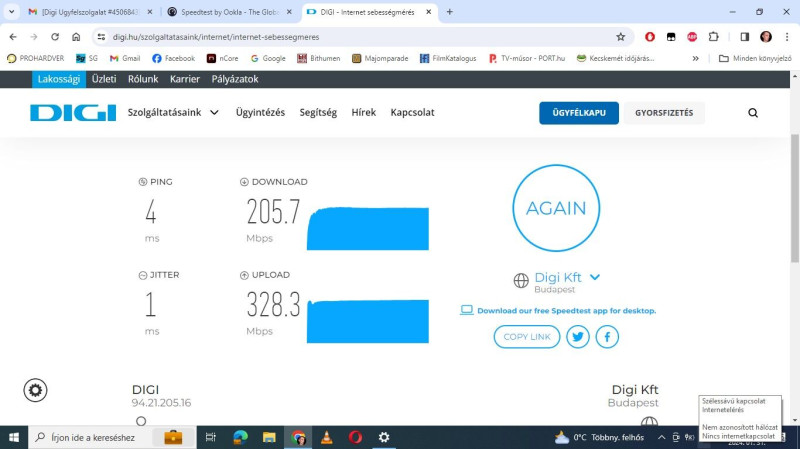Viewport: 800px width, 449px height.
Task: Open the Facebook bookmark
Action: pos(173,59)
